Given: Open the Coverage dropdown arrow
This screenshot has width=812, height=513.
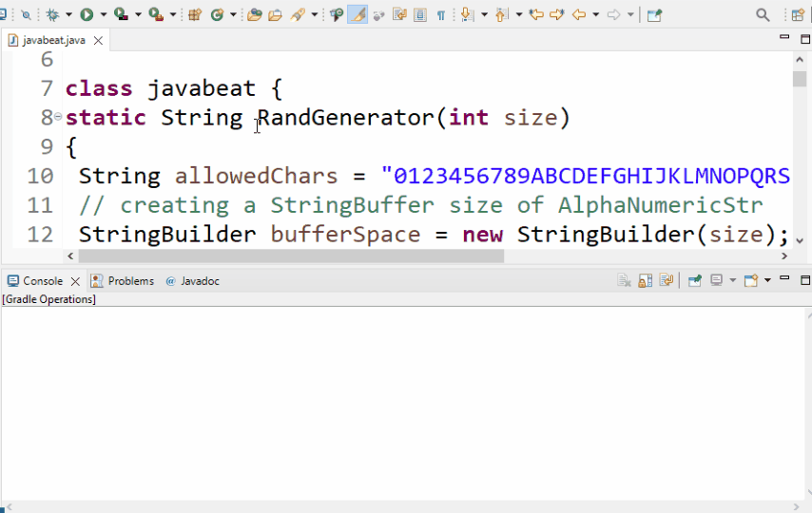Looking at the screenshot, I should pyautogui.click(x=138, y=15).
